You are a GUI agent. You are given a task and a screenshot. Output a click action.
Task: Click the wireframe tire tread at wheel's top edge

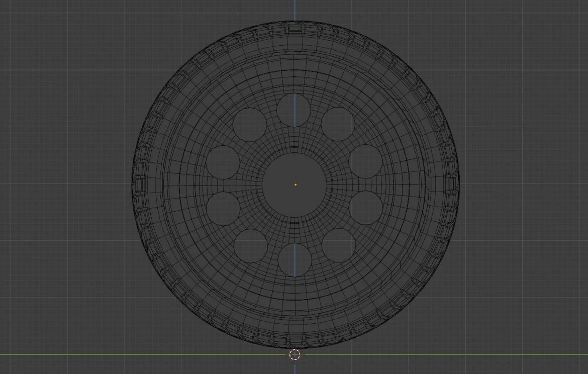click(295, 29)
